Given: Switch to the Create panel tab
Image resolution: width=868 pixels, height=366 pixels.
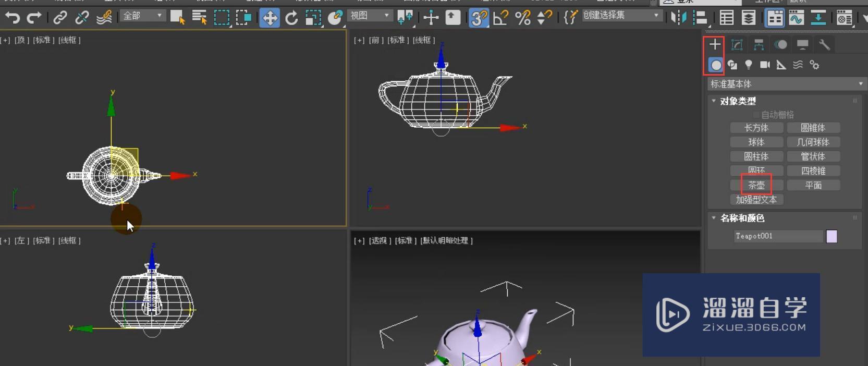Looking at the screenshot, I should tap(715, 44).
